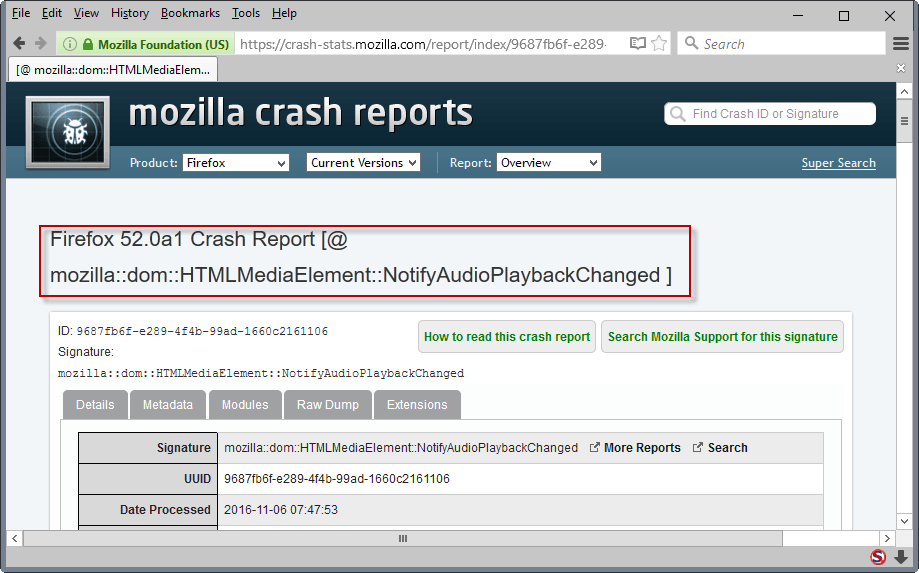Bookmark this page with the star icon

659,43
